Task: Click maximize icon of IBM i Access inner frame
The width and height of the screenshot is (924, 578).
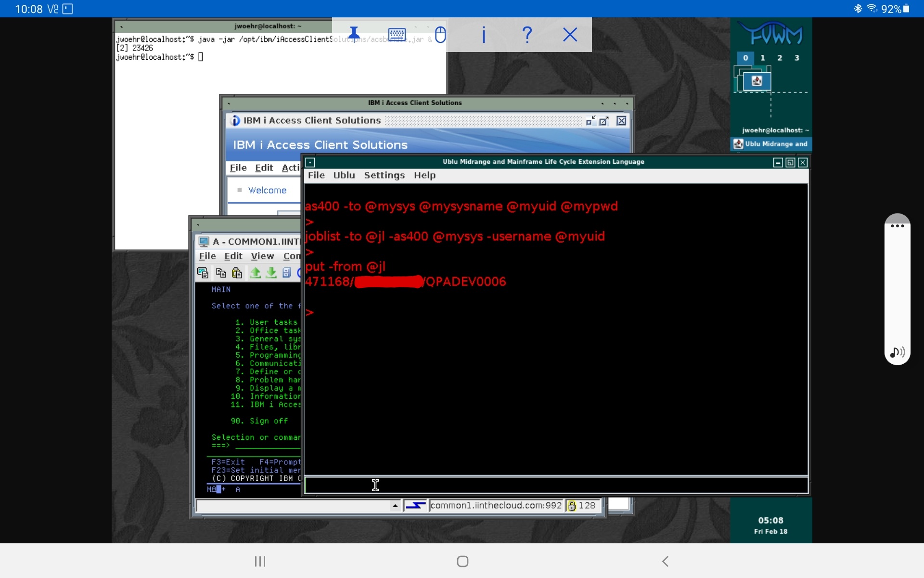Action: point(604,120)
